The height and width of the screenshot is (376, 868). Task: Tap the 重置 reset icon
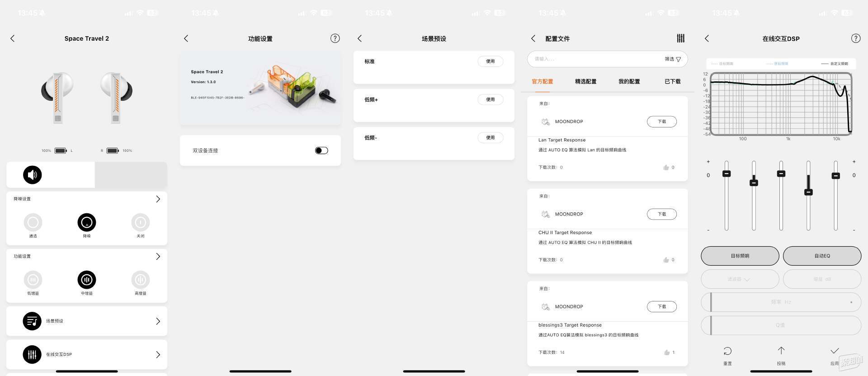(727, 351)
